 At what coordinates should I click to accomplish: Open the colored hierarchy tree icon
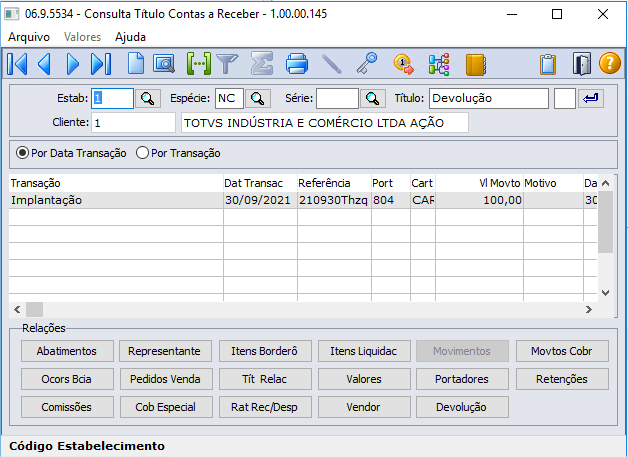pos(439,64)
